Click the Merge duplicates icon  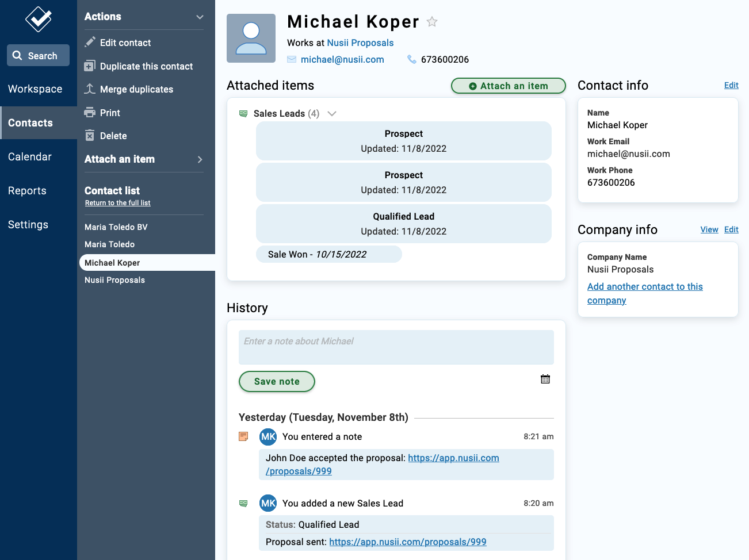tap(90, 89)
